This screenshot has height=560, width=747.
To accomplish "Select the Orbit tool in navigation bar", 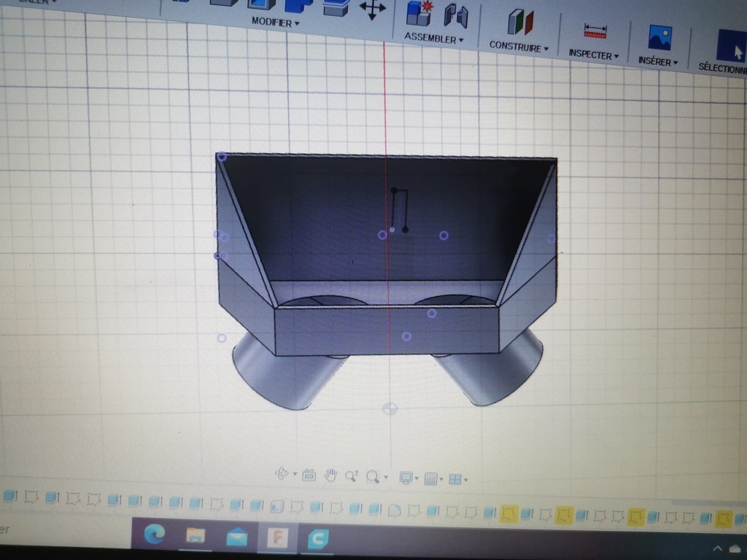I will tap(282, 473).
